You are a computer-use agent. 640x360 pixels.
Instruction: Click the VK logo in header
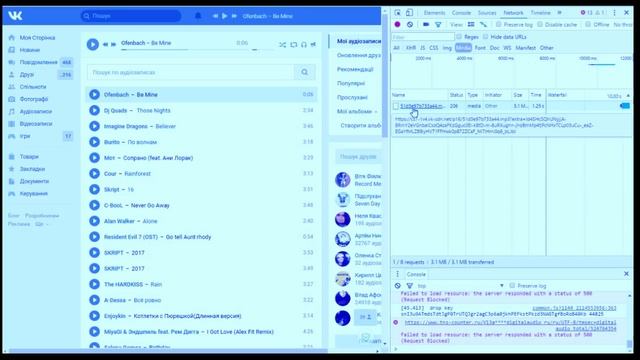(15, 16)
